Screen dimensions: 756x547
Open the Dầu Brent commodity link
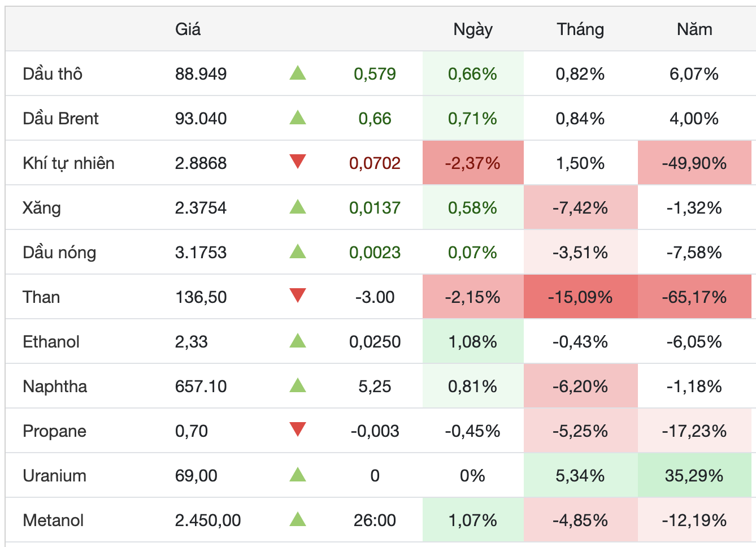coord(60,118)
